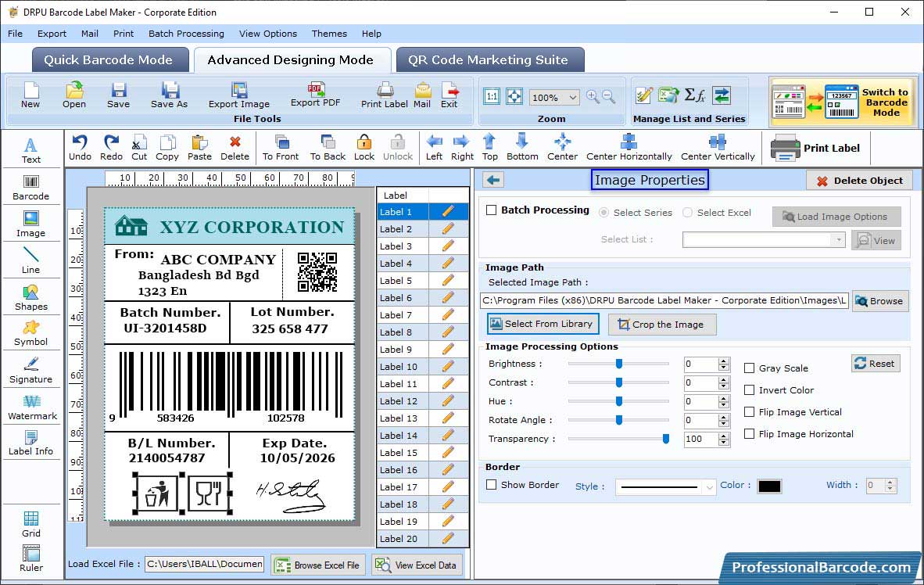Check Invert Color option
This screenshot has height=585, width=924.
click(x=750, y=389)
